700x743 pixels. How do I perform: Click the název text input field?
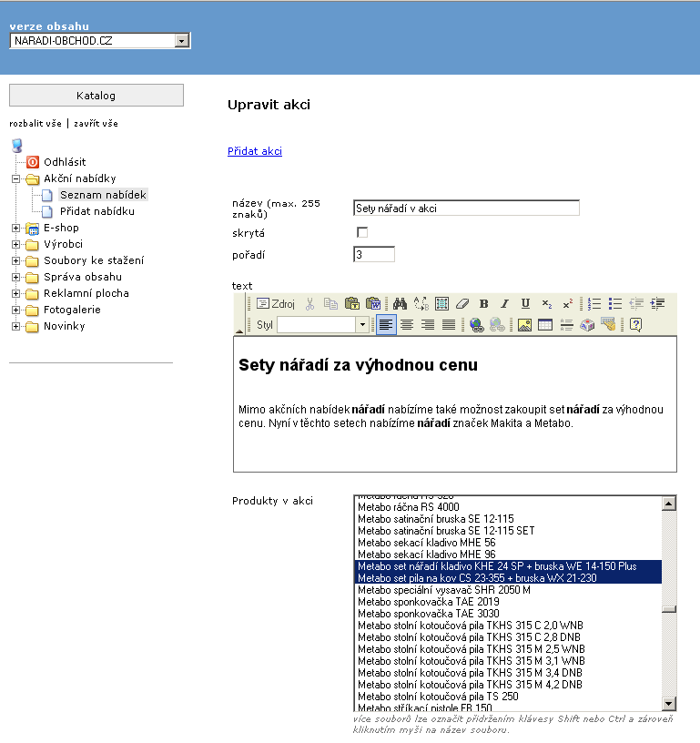tap(466, 208)
